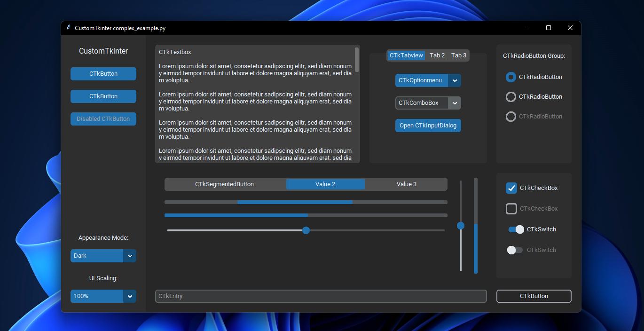Expand the CTkComboBox dropdown arrow
Viewport: 644px width, 331px height.
455,103
